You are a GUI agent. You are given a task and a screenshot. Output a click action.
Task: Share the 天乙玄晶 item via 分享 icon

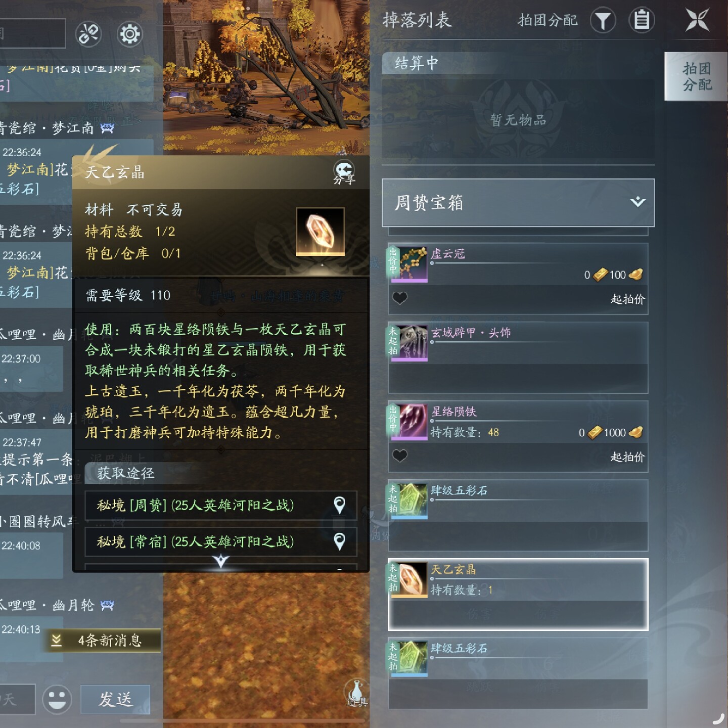tap(344, 172)
